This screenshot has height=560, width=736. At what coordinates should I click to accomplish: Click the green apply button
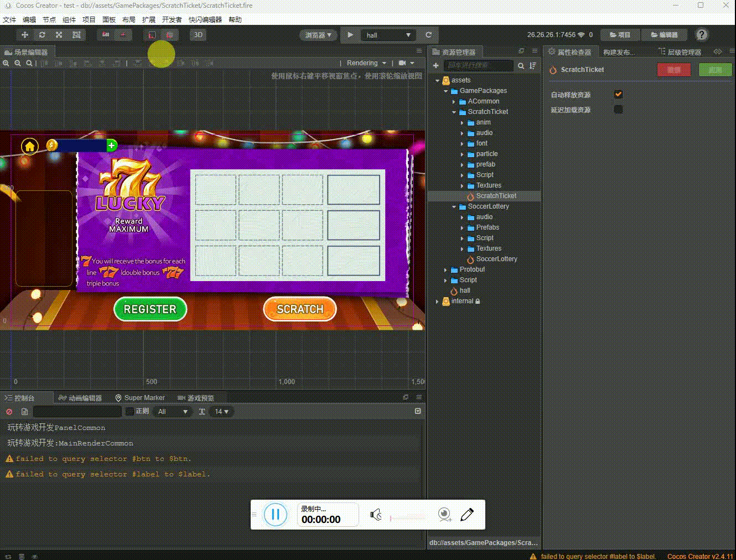715,70
